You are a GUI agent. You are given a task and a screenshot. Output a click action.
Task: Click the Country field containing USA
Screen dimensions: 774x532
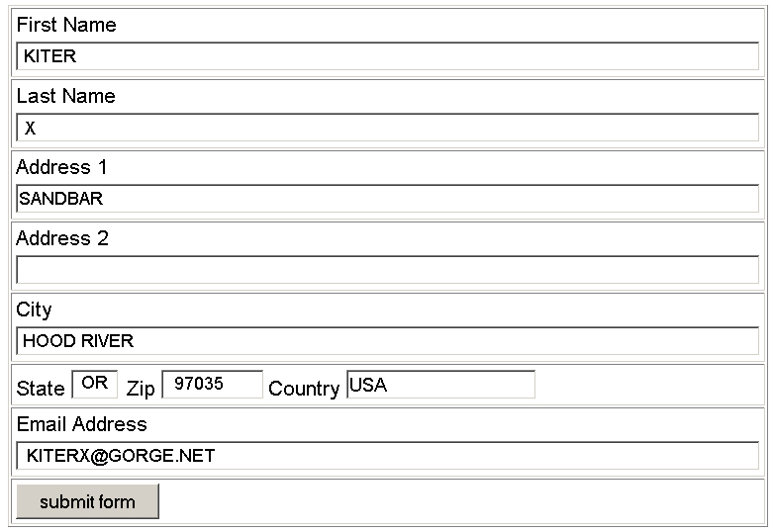pos(440,385)
